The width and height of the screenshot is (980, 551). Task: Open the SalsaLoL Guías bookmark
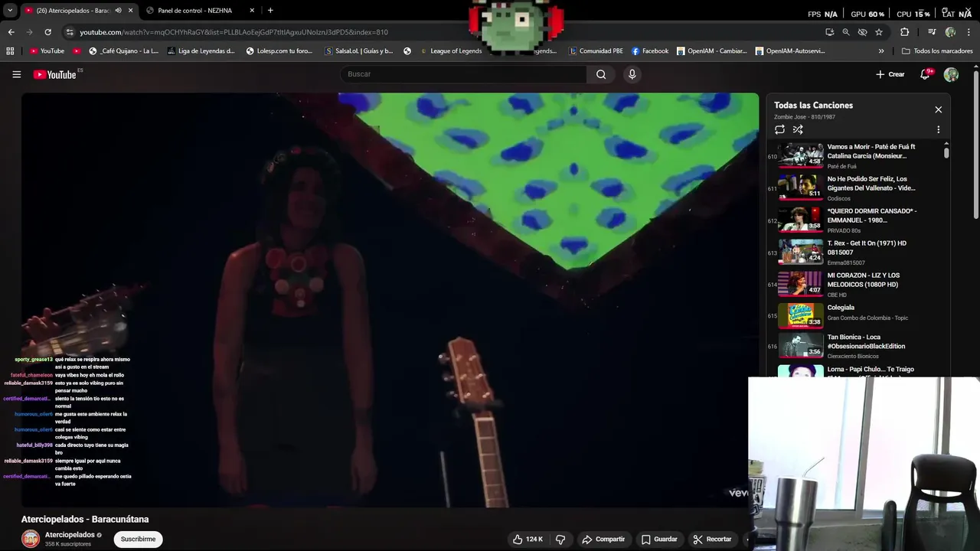pyautogui.click(x=359, y=51)
